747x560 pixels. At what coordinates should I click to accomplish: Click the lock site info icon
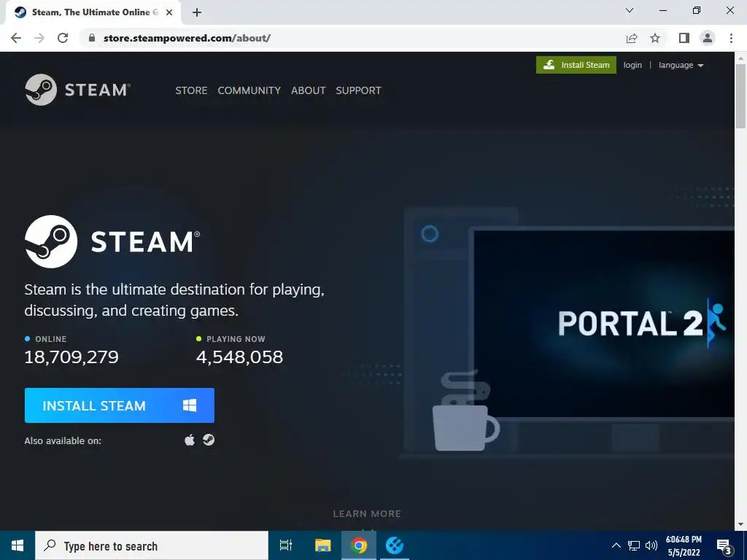(x=92, y=38)
